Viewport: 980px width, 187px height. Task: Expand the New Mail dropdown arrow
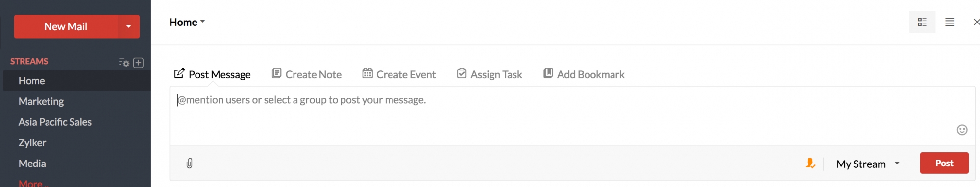[129, 26]
